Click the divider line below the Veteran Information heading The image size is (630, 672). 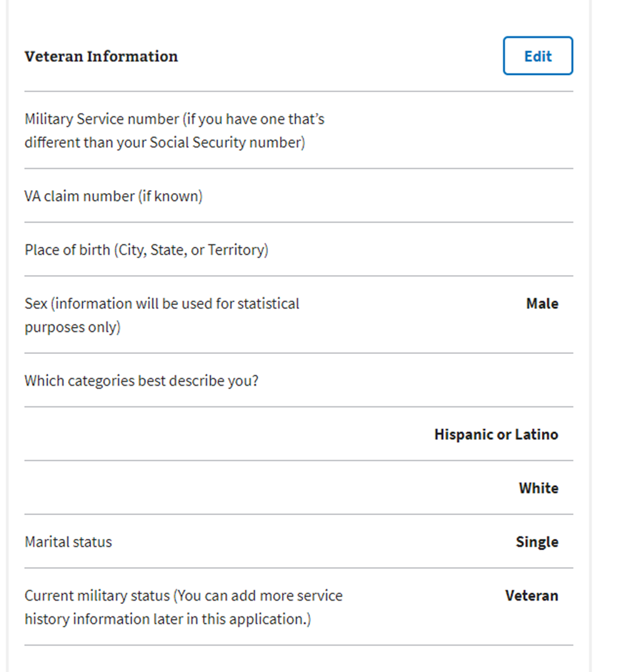pyautogui.click(x=299, y=91)
